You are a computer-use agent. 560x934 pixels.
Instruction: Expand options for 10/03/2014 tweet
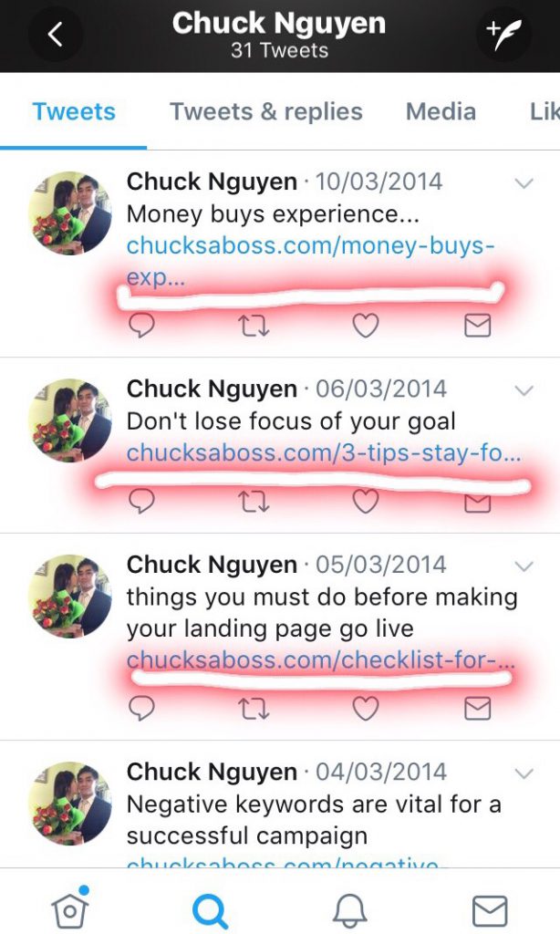coord(524,182)
